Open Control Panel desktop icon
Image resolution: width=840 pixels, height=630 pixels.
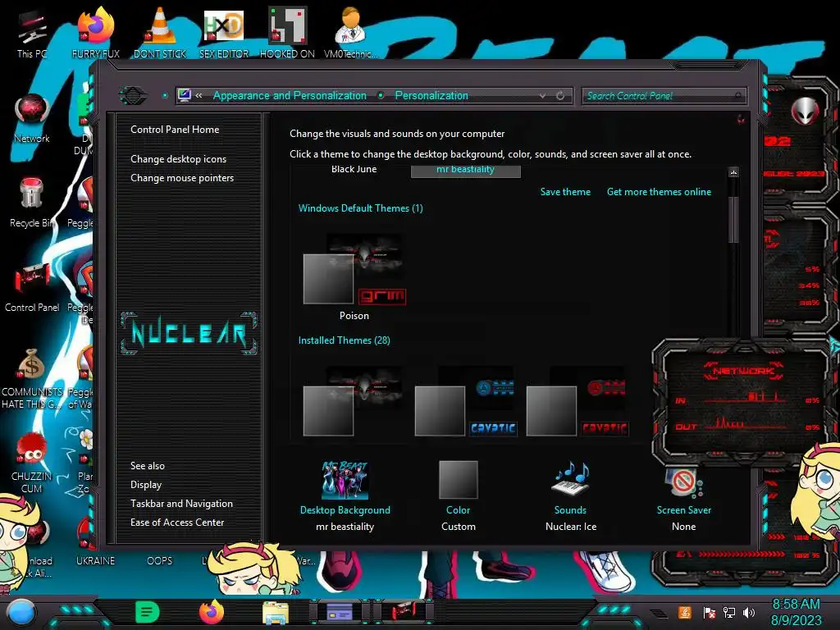[32, 288]
